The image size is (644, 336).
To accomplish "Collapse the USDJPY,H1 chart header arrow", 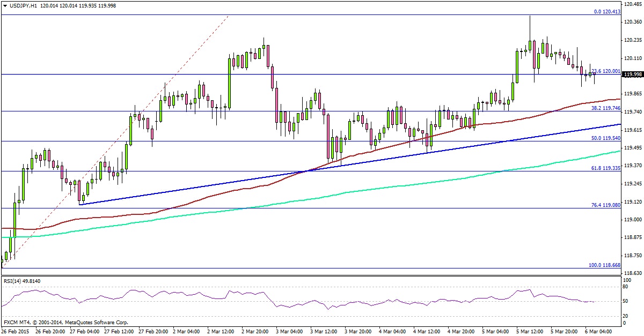I will click(x=4, y=4).
